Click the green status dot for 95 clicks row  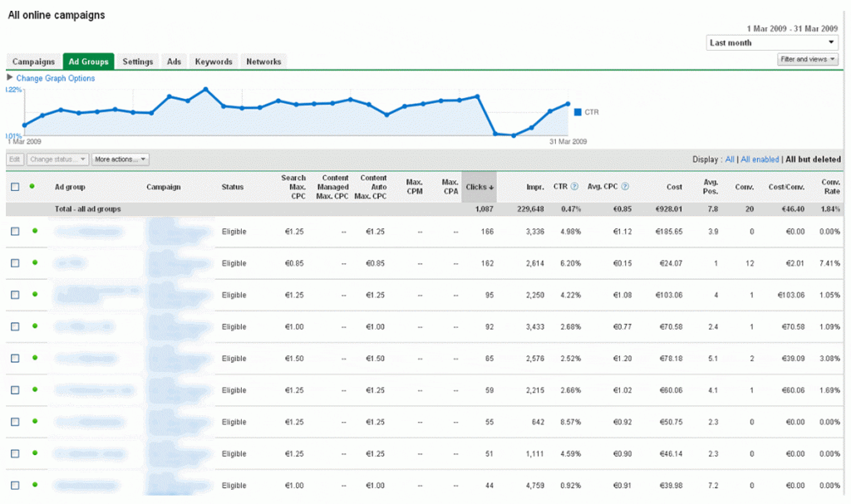tap(35, 294)
